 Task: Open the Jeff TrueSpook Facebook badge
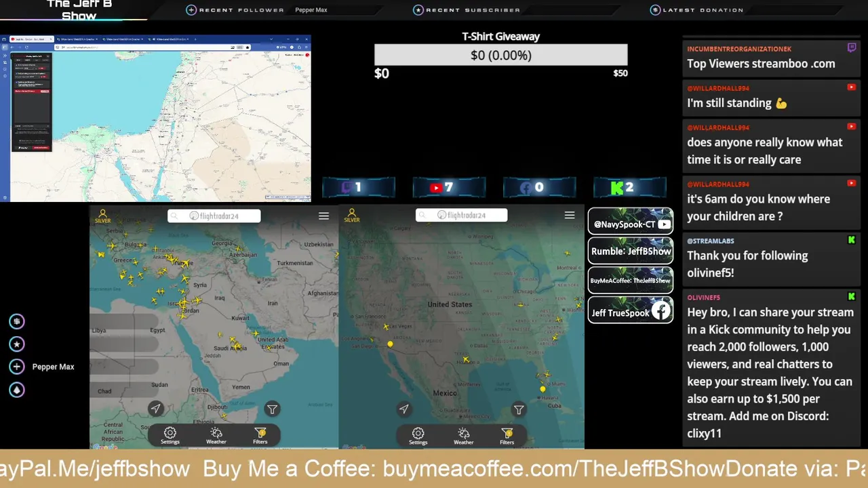(x=631, y=311)
